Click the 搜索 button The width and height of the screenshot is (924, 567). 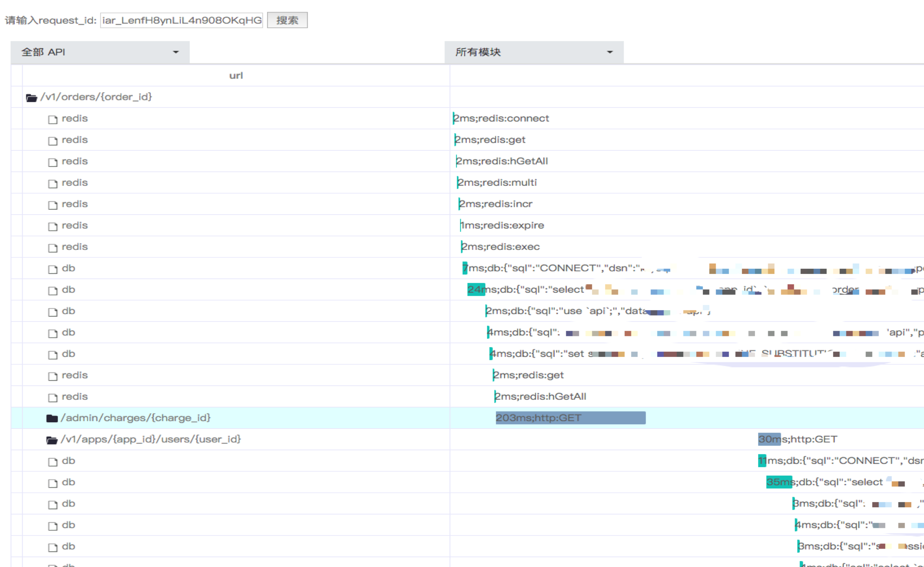tap(287, 20)
